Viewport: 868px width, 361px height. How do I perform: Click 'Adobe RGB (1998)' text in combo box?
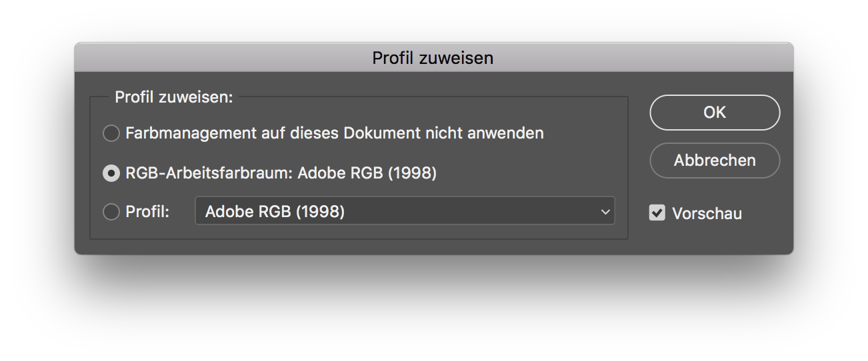(275, 212)
